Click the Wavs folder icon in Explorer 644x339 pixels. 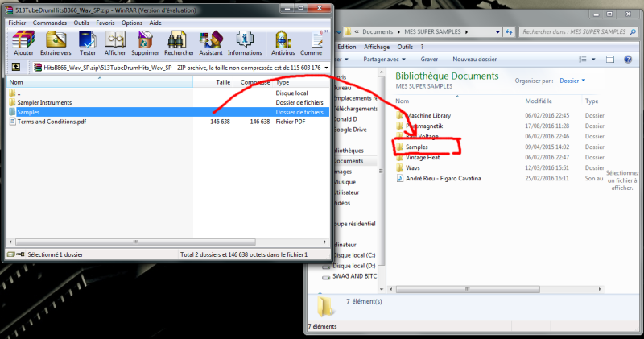click(399, 167)
